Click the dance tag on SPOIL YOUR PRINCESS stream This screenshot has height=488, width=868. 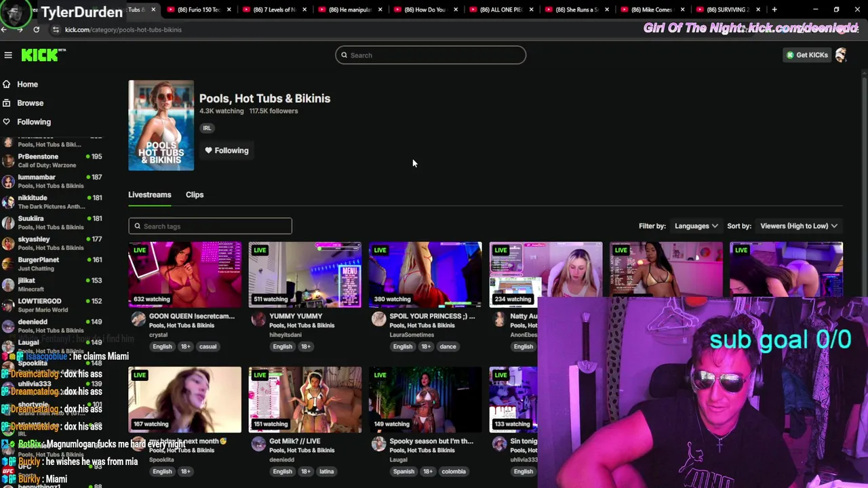click(448, 346)
